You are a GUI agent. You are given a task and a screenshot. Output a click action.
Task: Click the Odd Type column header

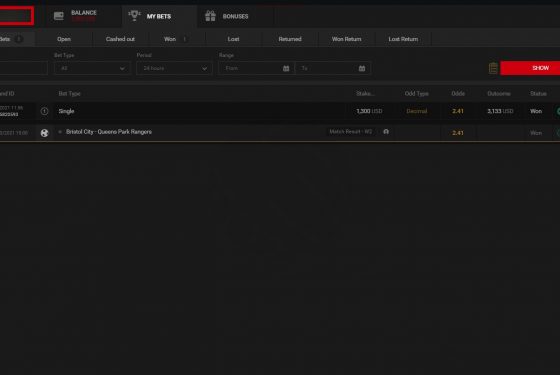416,94
